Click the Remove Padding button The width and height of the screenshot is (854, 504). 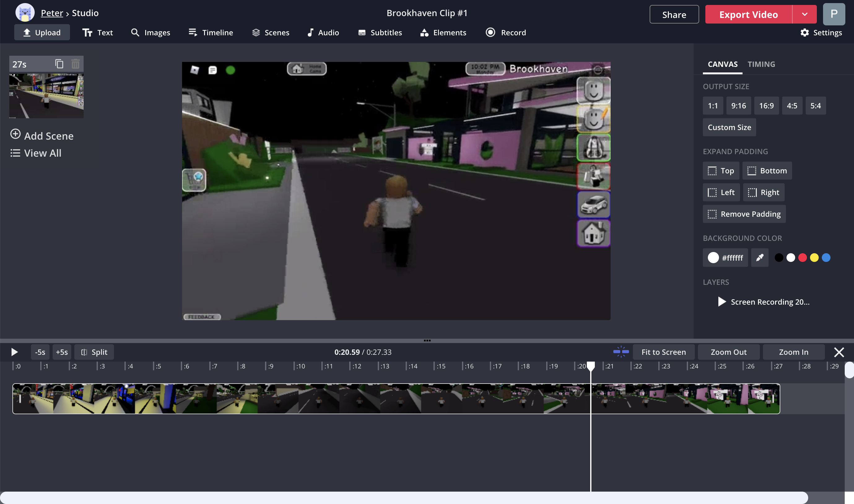pyautogui.click(x=744, y=214)
